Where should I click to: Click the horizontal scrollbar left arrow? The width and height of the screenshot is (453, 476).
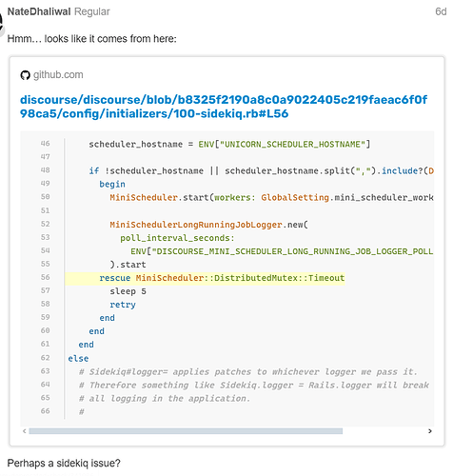(25, 431)
